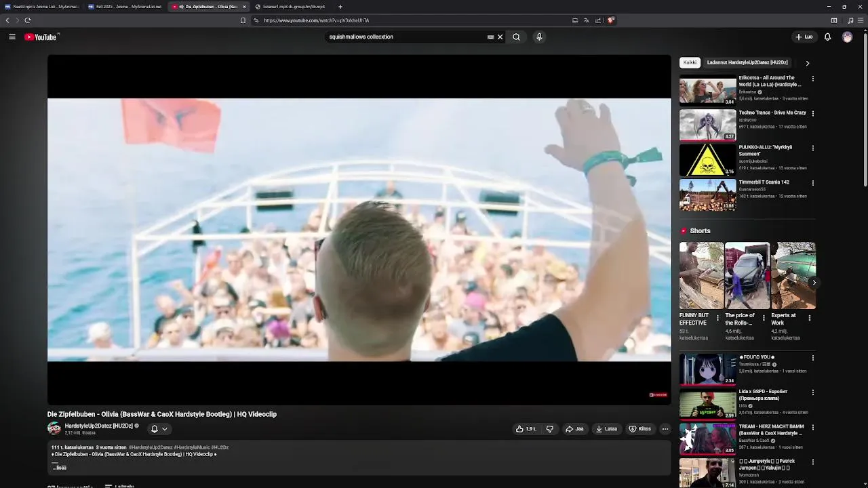
Task: Switch to NeetVirgin's Anime List browser tab
Action: click(42, 7)
